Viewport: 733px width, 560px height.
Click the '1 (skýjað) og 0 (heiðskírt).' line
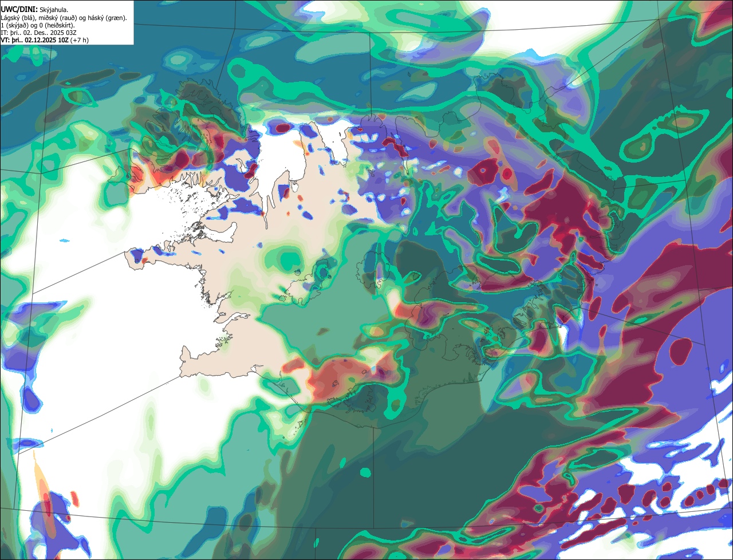click(37, 25)
